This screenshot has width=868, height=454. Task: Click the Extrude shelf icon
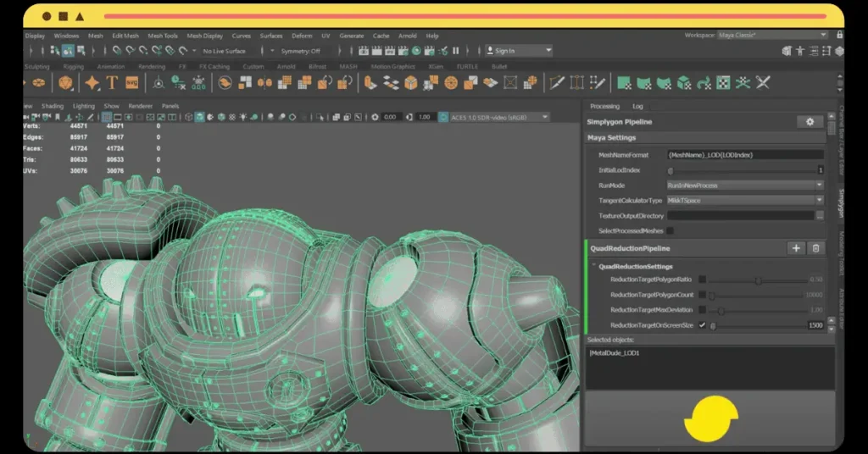pos(370,83)
